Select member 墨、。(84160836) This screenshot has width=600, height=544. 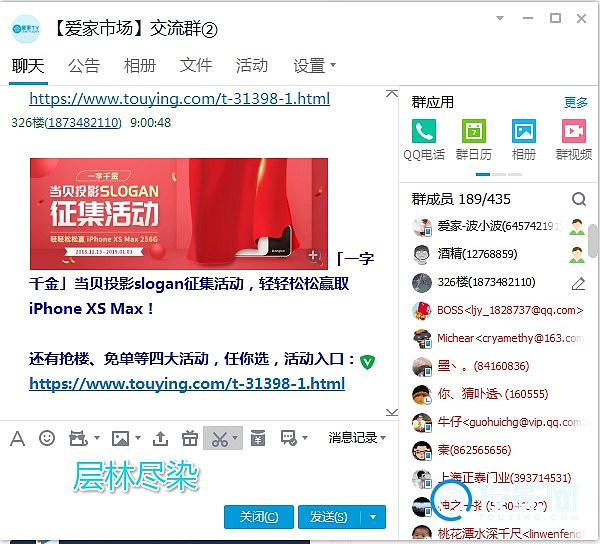tap(498, 366)
